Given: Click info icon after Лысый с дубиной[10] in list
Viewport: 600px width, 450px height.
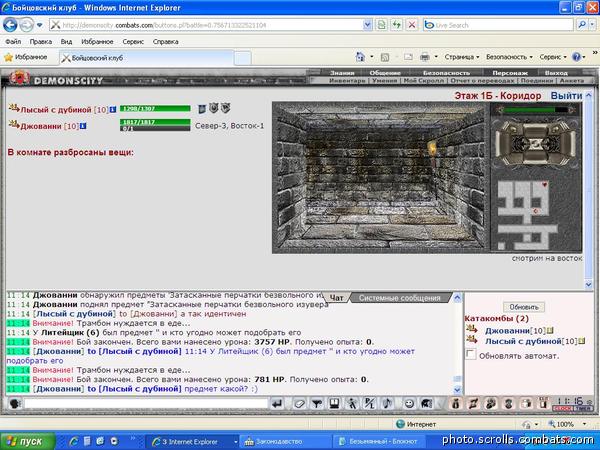Looking at the screenshot, I should 582,341.
